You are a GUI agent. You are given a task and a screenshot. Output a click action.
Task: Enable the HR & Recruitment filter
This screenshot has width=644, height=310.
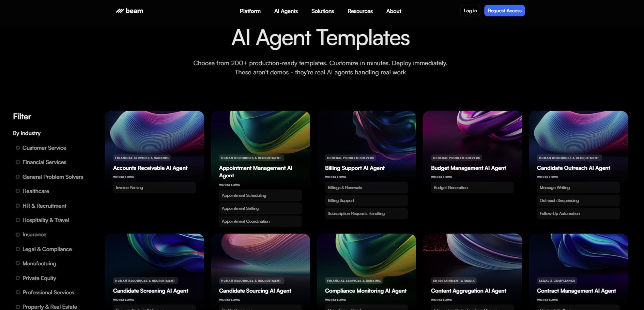17,206
